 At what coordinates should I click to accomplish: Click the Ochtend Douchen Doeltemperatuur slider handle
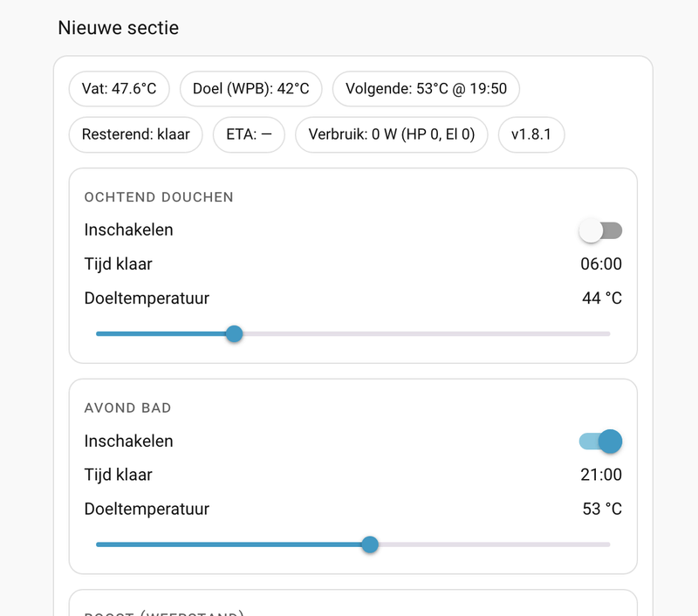(234, 333)
